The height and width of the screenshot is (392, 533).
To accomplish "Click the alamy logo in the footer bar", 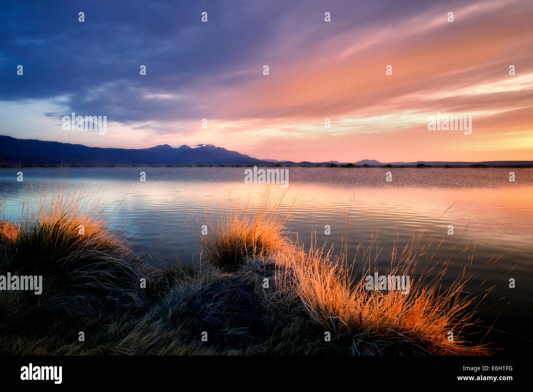I will [x=41, y=374].
